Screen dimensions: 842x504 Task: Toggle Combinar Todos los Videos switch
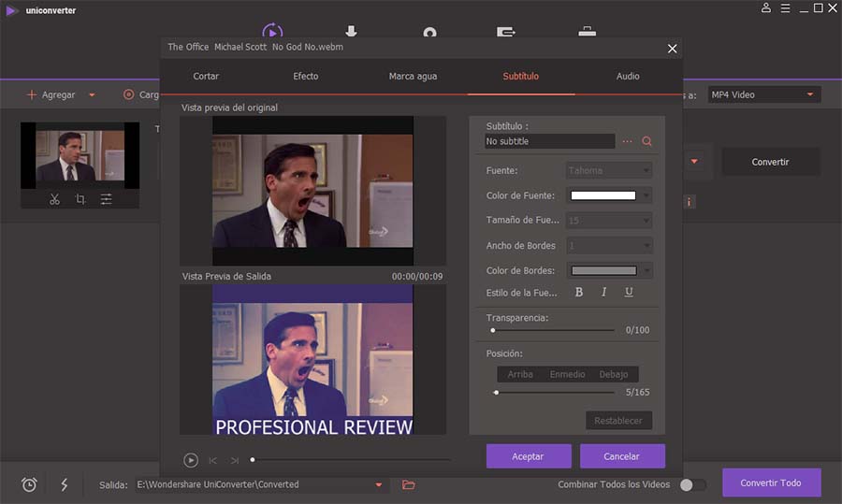(x=692, y=484)
